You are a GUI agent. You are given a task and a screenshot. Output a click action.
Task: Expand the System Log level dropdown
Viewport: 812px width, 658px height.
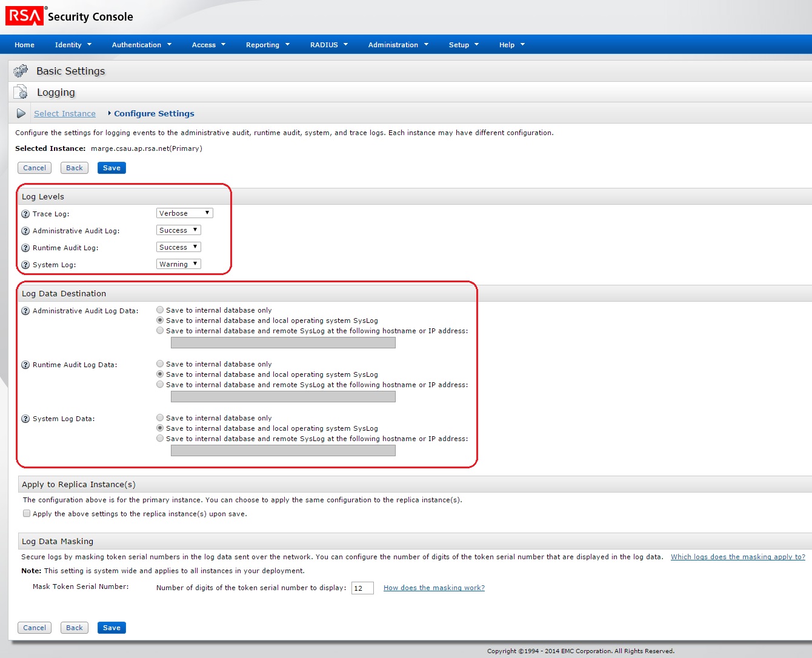[178, 264]
